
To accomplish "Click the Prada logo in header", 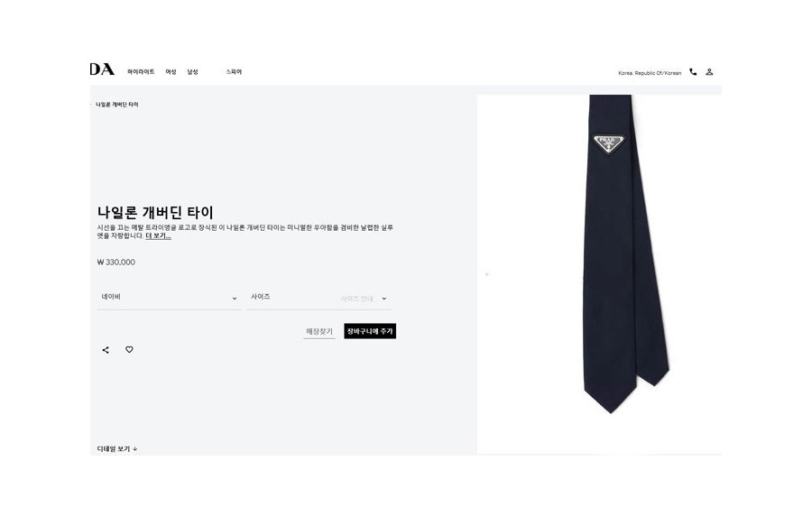I will [x=102, y=69].
